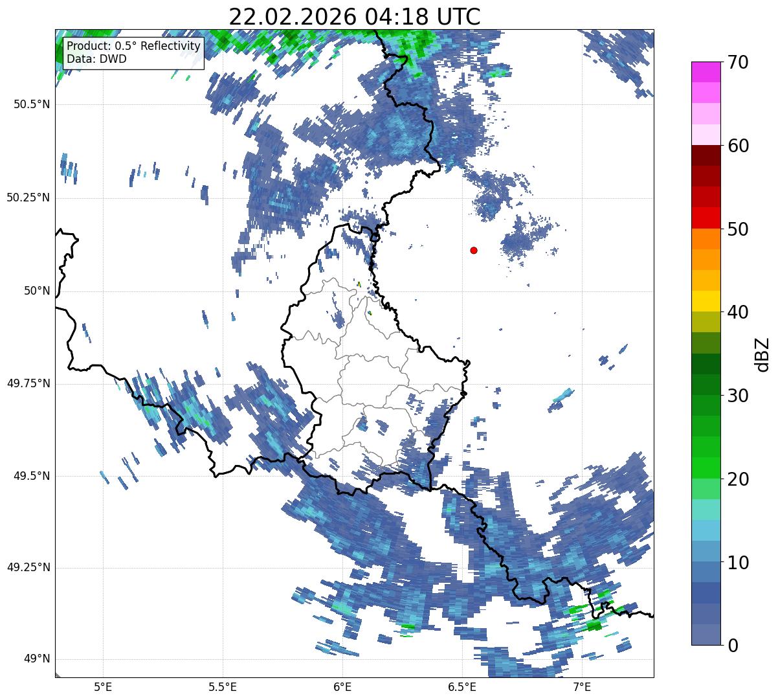Click the 30 dBZ colorbar tick label

click(737, 396)
